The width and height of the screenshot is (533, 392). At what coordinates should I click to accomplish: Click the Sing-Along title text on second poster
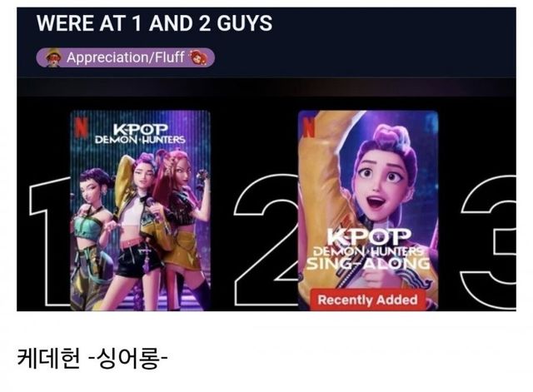pos(368,264)
